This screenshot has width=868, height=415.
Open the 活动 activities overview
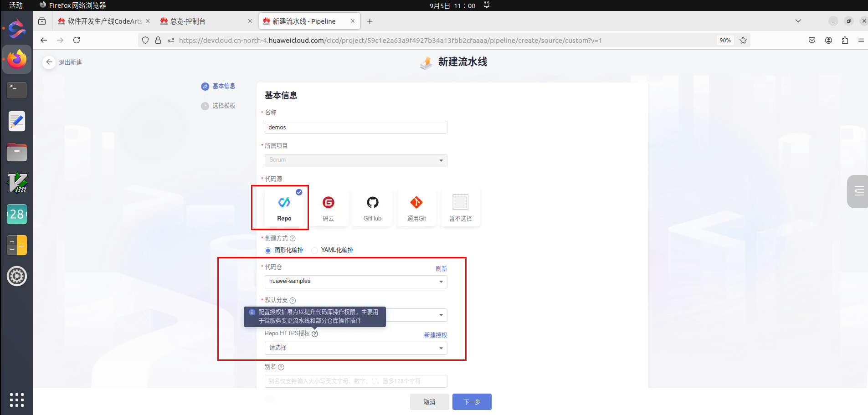coord(16,5)
